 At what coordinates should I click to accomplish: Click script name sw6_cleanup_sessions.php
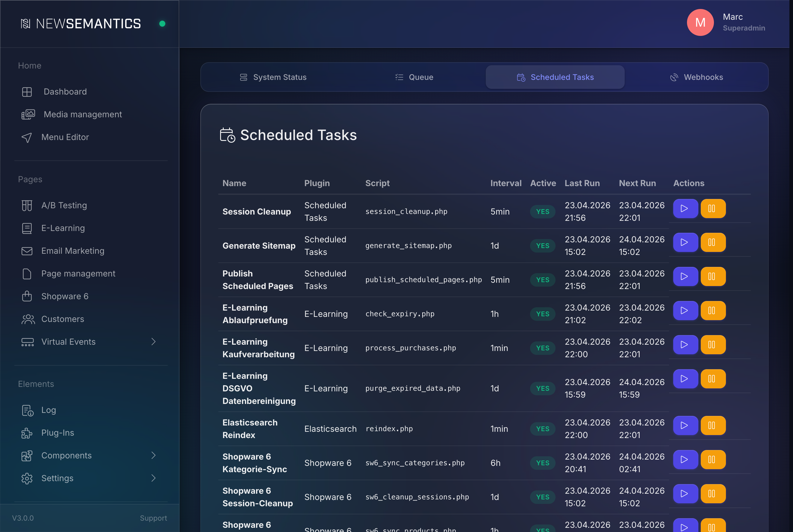pyautogui.click(x=417, y=497)
